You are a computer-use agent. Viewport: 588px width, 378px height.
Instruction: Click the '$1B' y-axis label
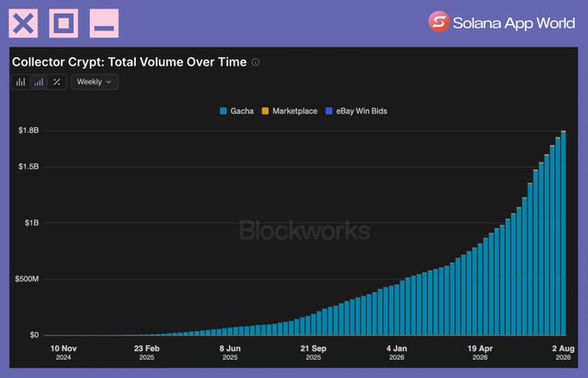coord(32,223)
